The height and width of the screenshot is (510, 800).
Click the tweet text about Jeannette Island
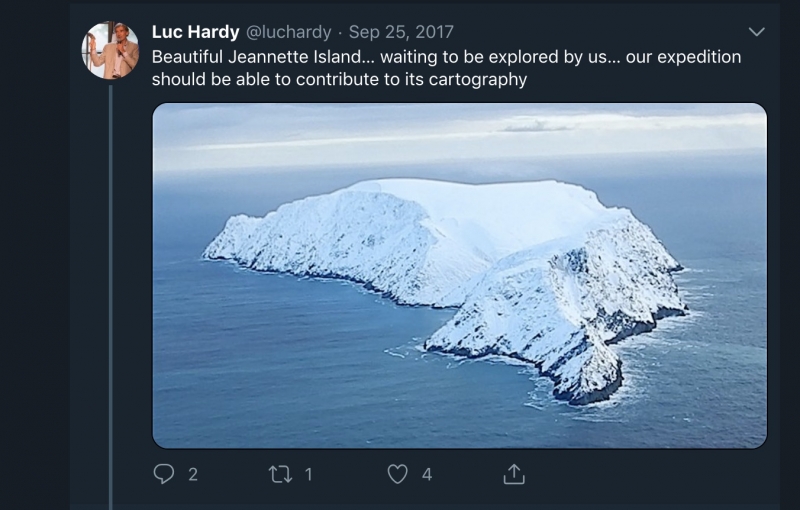coord(400,57)
